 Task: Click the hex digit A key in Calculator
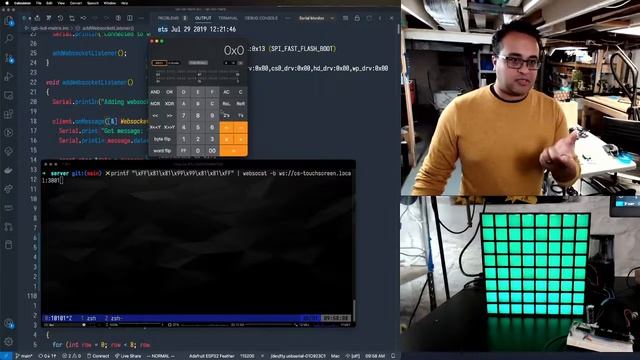(184, 104)
